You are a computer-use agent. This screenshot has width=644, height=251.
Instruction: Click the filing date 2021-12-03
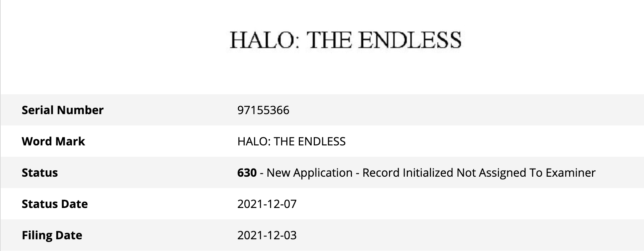point(267,235)
